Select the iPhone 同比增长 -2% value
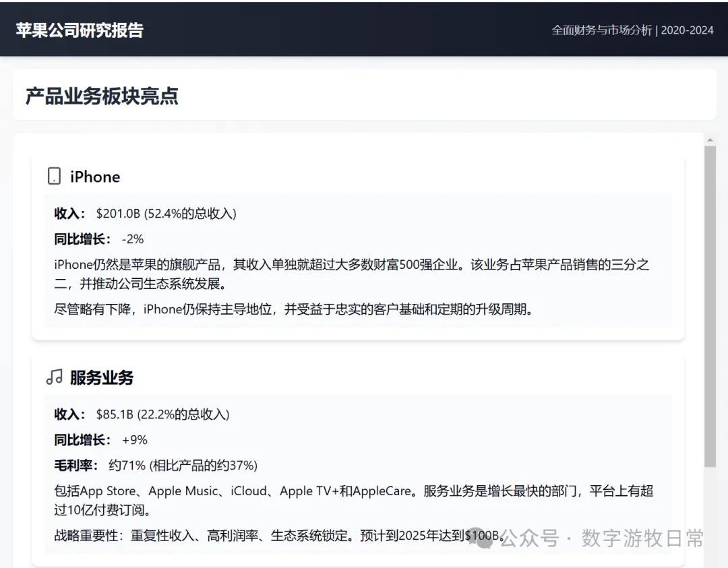The image size is (728, 568). 133,239
